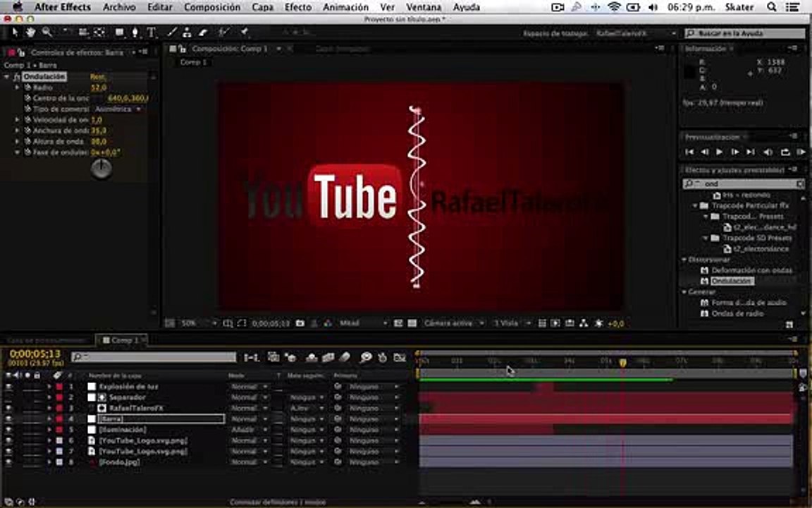Click Play in Previsualización panel
The image size is (812, 508).
(x=719, y=152)
